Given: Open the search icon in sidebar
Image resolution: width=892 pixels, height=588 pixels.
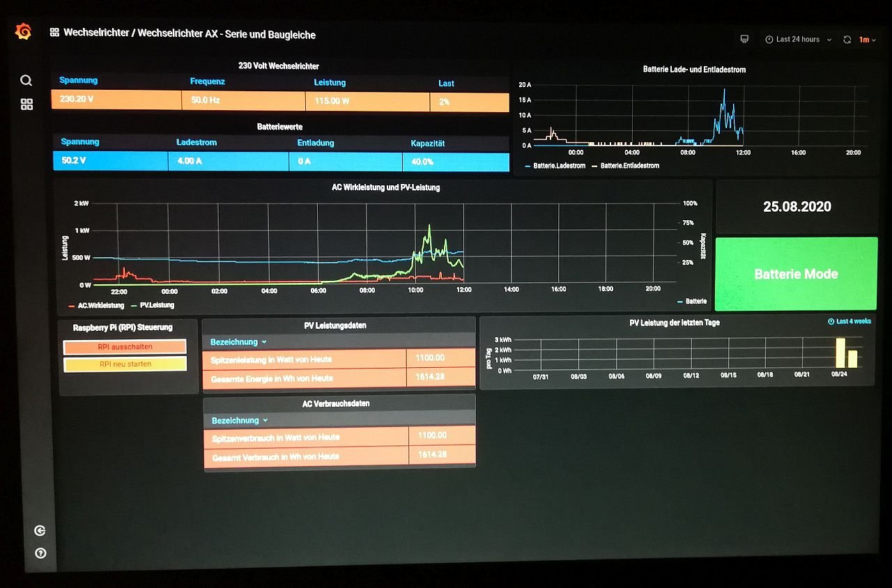Looking at the screenshot, I should point(26,81).
